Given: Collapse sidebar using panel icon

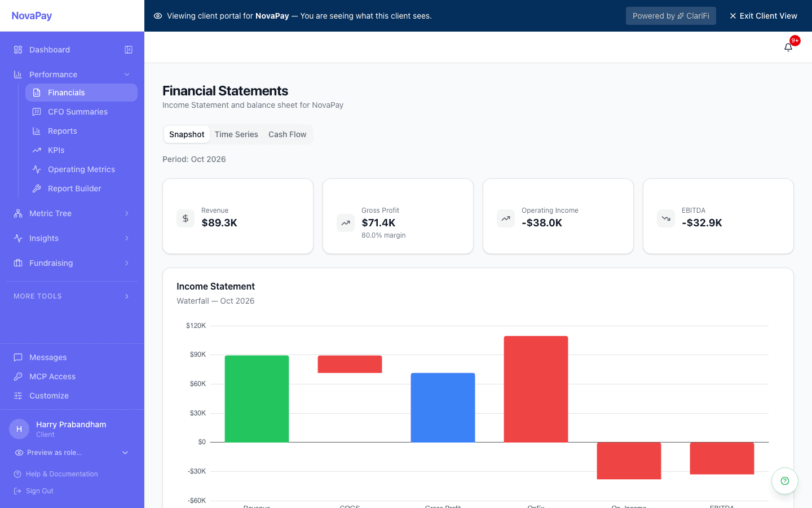Looking at the screenshot, I should [129, 50].
